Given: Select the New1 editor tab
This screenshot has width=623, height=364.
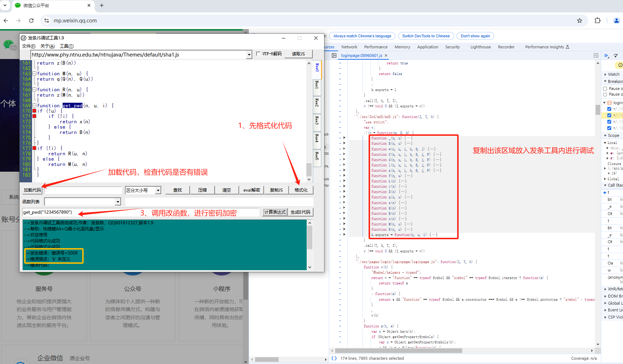Looking at the screenshot, I should 317,87.
